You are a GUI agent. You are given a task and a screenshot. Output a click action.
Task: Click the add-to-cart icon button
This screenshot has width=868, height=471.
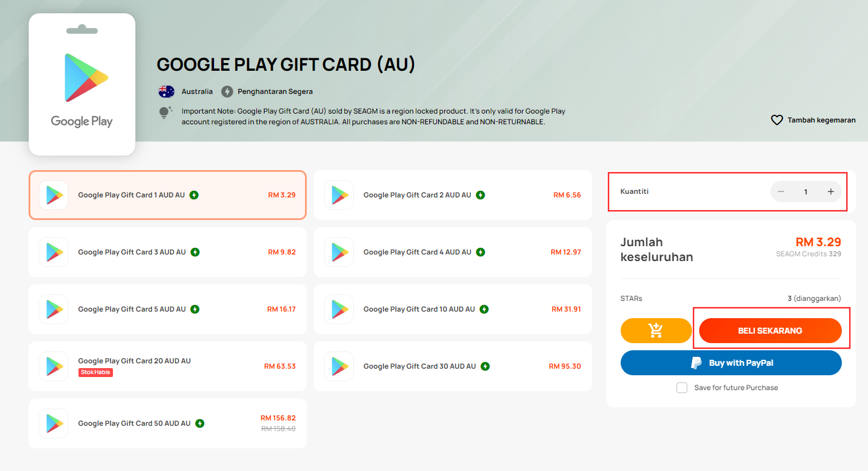tap(656, 331)
